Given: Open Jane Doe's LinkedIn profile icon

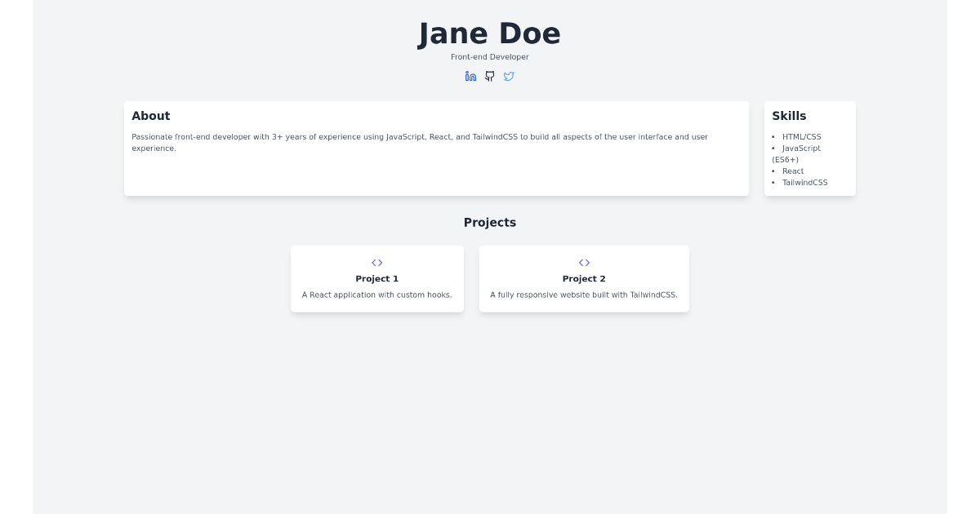Looking at the screenshot, I should tap(470, 76).
